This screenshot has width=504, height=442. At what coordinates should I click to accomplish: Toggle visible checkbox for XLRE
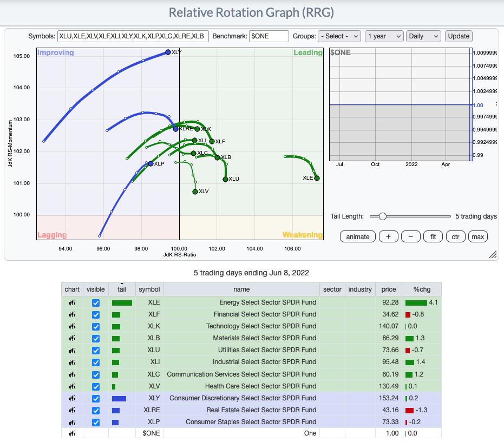tap(96, 410)
